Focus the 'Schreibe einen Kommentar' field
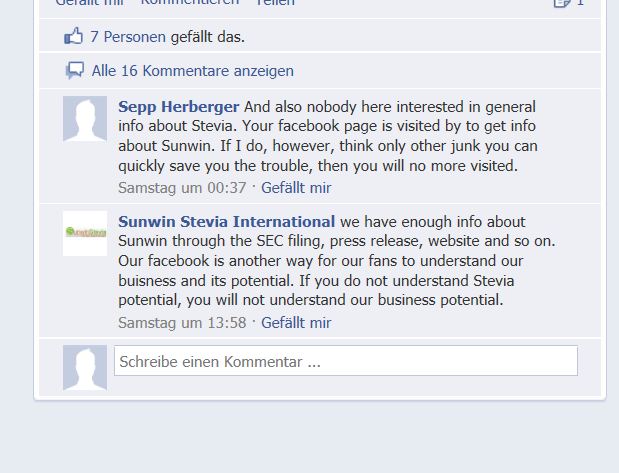 [x=345, y=361]
